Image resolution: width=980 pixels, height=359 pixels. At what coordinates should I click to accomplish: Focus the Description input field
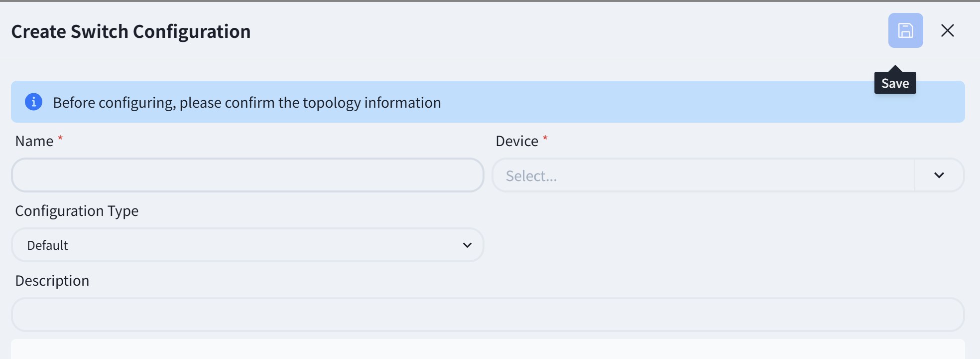(488, 315)
